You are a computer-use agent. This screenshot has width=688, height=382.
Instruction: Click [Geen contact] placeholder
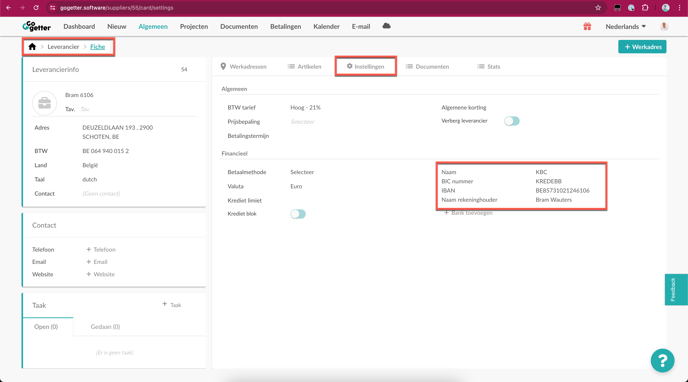pyautogui.click(x=101, y=193)
